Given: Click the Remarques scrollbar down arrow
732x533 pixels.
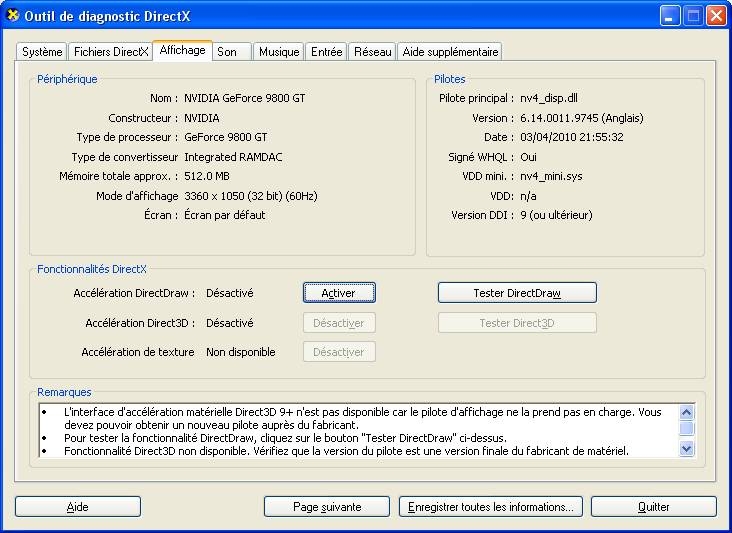Looking at the screenshot, I should pos(686,449).
